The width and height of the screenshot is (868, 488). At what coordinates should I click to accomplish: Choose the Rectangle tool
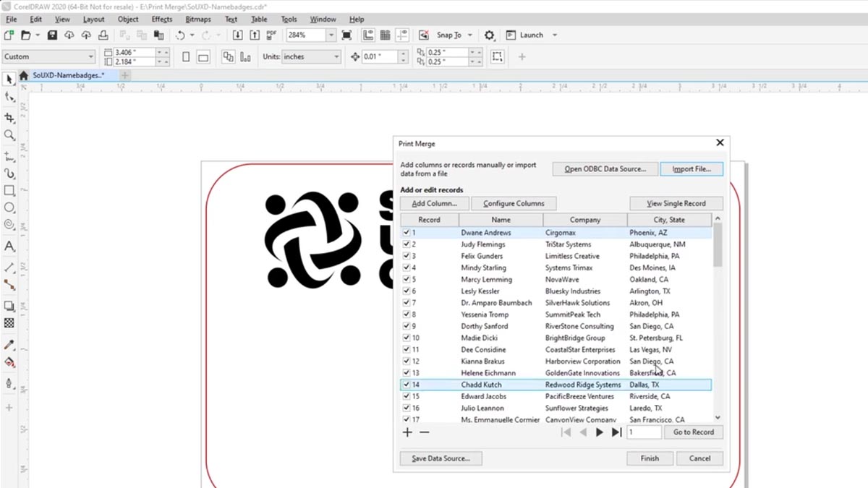[9, 190]
